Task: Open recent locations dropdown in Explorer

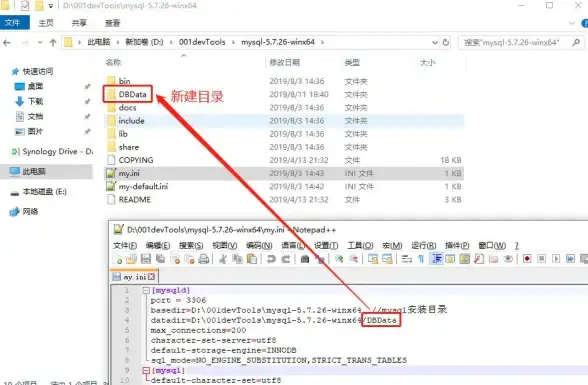Action: coord(40,43)
